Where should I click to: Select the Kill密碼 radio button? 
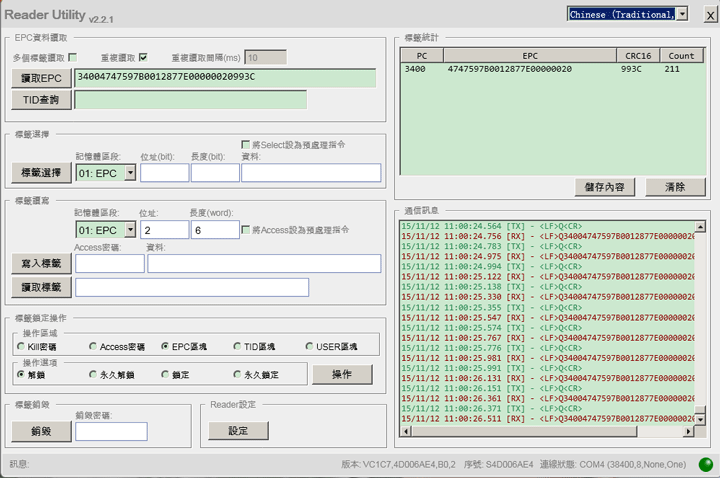click(x=20, y=347)
